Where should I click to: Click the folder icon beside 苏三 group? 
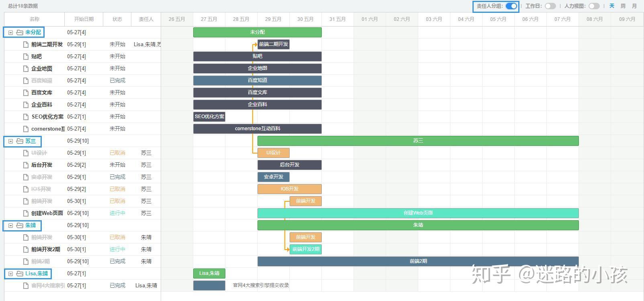[19, 141]
